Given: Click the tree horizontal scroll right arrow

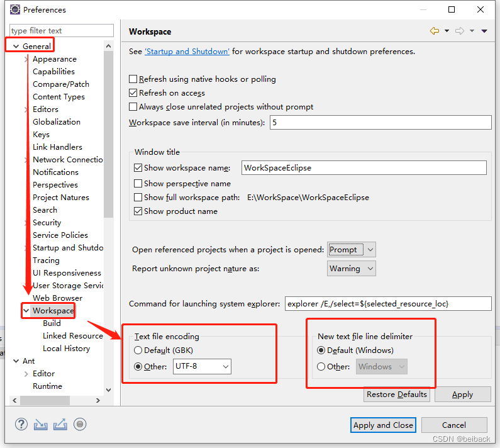Looking at the screenshot, I should tap(98, 400).
